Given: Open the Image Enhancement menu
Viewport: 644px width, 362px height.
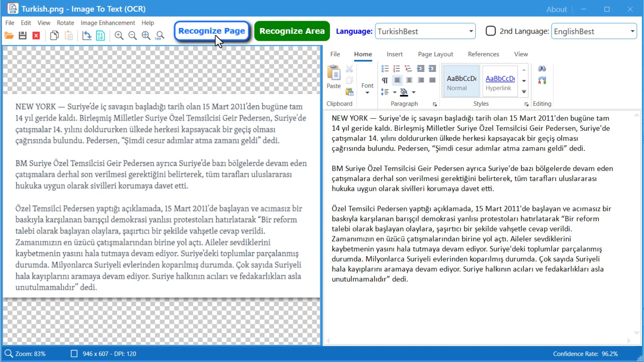Looking at the screenshot, I should 108,23.
